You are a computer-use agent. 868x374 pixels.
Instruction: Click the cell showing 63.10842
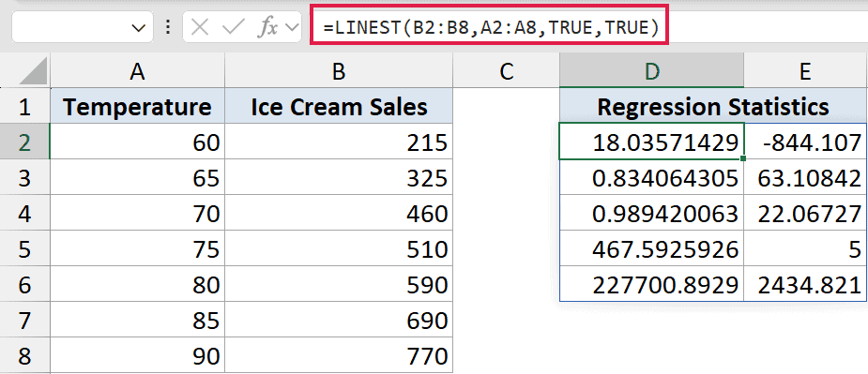coord(805,177)
